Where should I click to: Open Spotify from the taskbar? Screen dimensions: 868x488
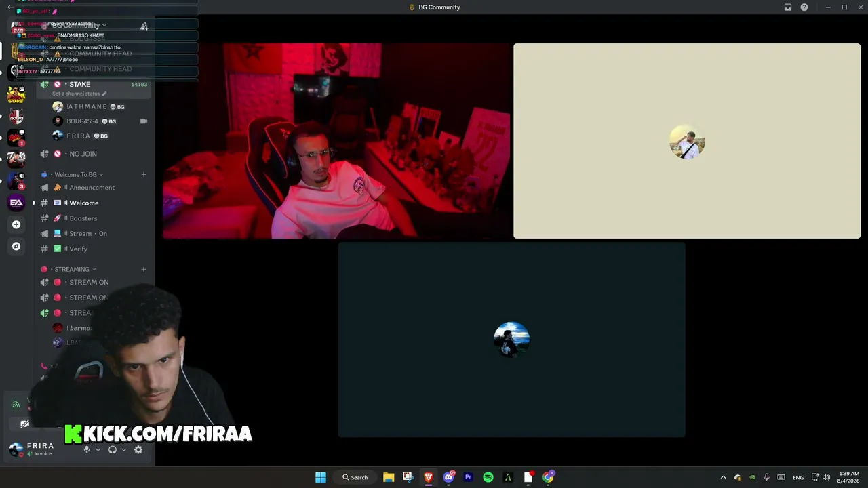pos(488,477)
